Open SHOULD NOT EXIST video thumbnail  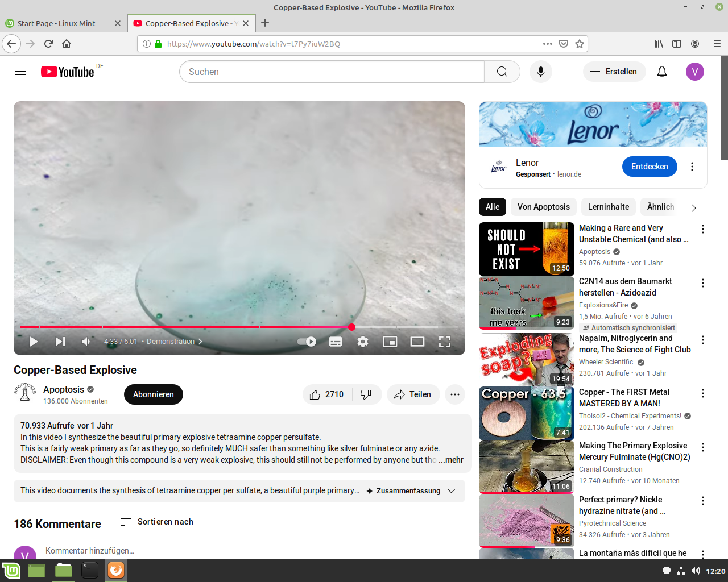pos(527,249)
